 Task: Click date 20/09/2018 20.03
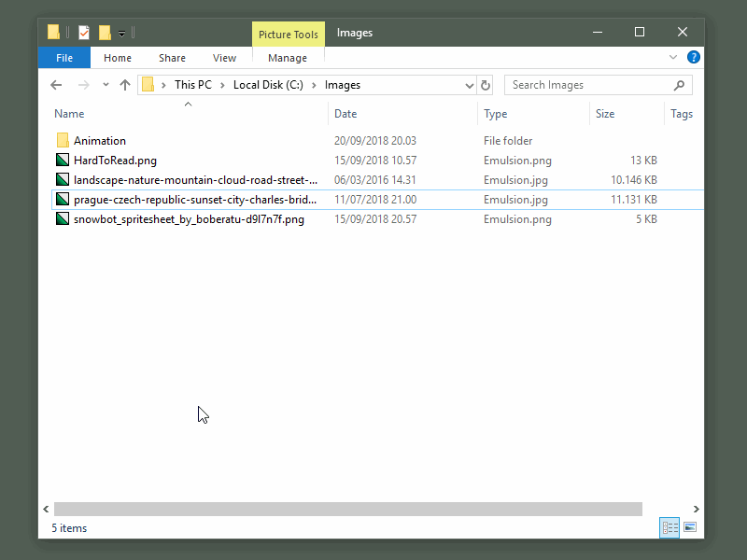click(375, 141)
